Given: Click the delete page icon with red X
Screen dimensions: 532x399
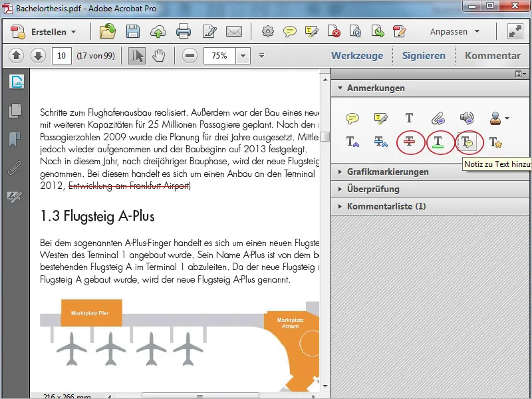Looking at the screenshot, I should [x=334, y=31].
